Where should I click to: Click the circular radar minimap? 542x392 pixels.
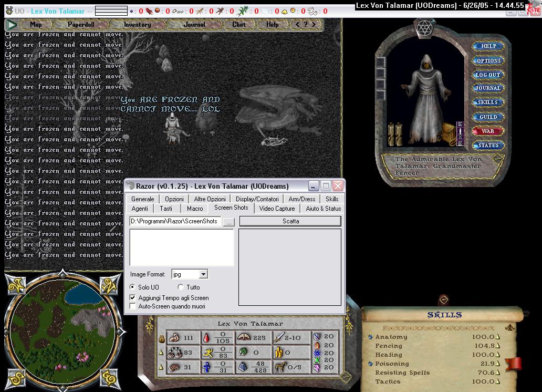coord(62,332)
